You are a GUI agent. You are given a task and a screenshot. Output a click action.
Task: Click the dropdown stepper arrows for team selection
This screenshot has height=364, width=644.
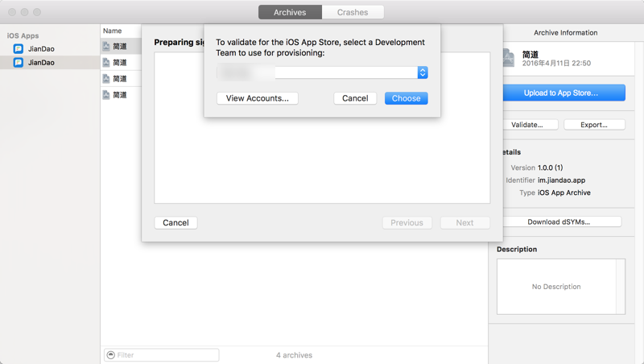click(423, 72)
